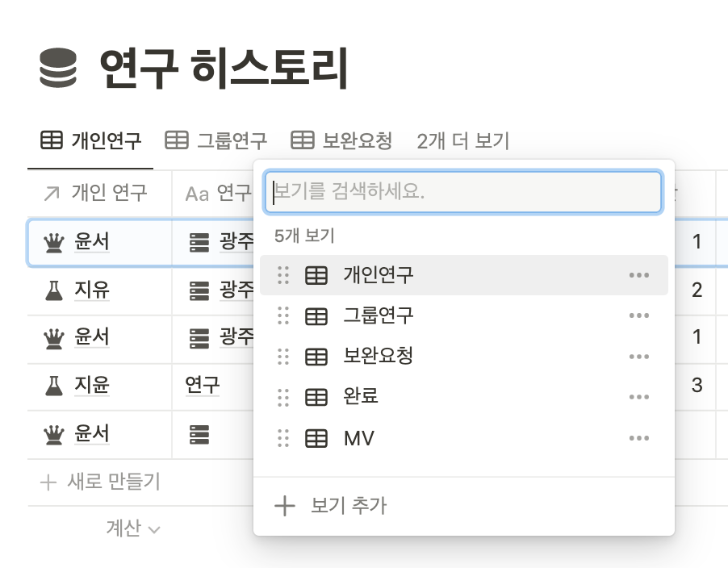Open the options menu for 그룹연구 view
The width and height of the screenshot is (728, 568).
638,315
